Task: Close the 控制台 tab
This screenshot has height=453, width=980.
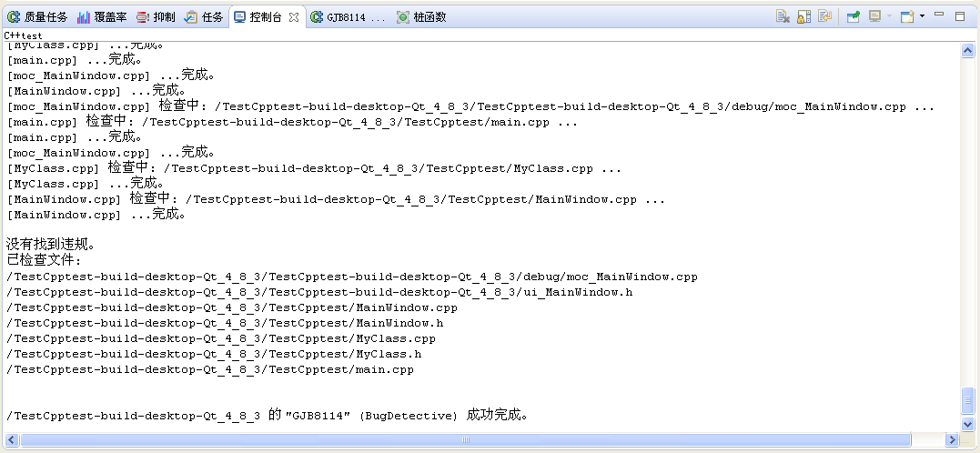Action: click(x=294, y=17)
